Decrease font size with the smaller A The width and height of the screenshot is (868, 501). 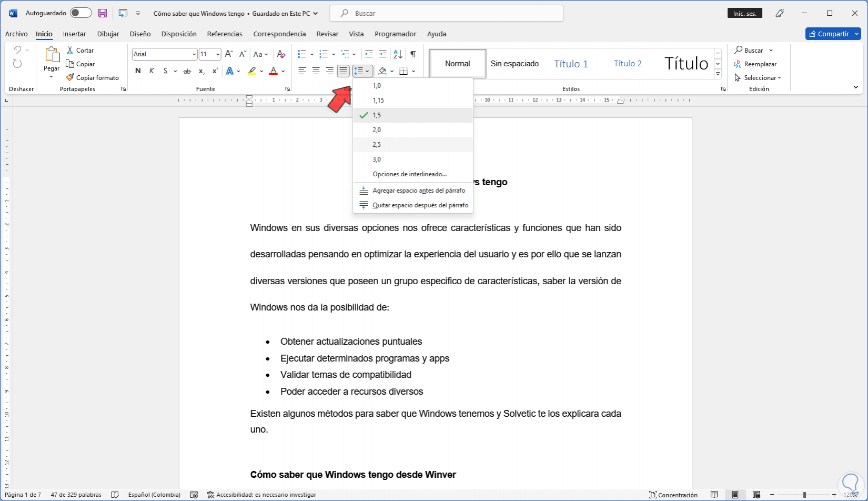[243, 54]
